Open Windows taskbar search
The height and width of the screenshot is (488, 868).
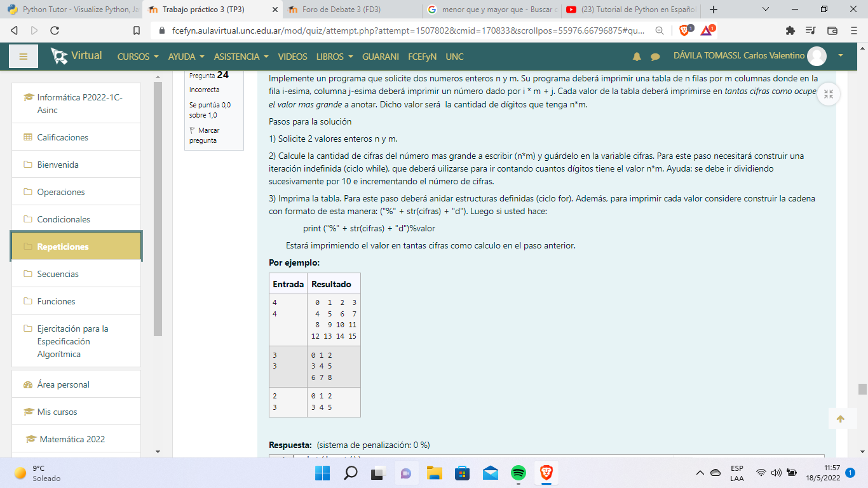(351, 473)
